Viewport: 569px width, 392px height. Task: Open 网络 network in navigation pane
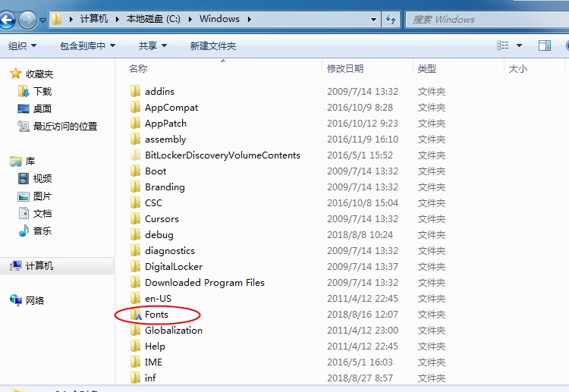click(x=34, y=300)
